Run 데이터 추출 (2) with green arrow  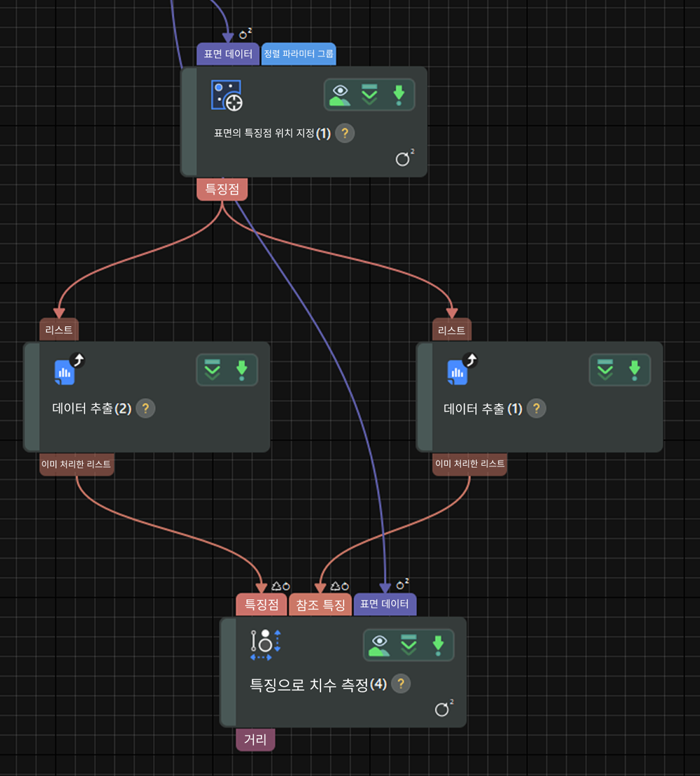(242, 370)
